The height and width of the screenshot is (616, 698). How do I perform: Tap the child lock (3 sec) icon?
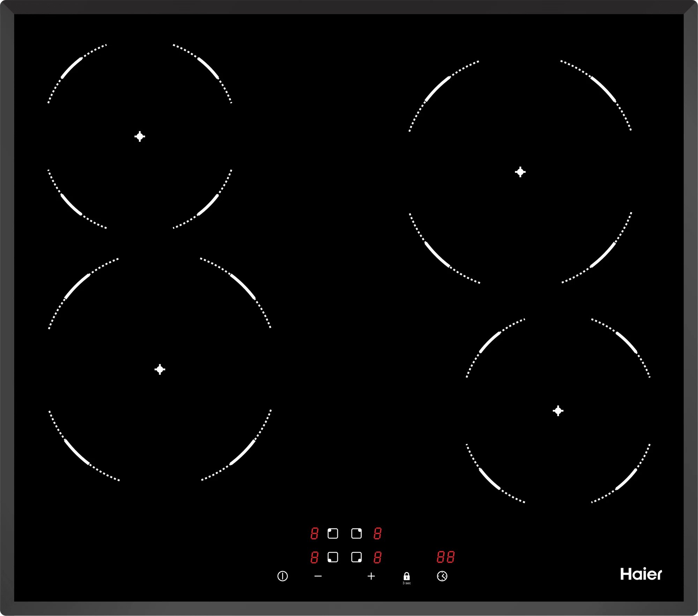click(407, 576)
